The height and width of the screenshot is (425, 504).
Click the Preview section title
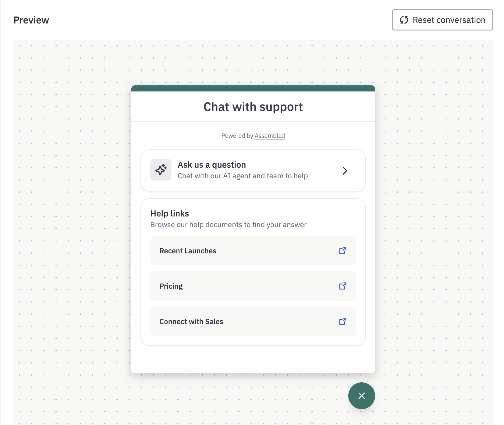click(31, 20)
